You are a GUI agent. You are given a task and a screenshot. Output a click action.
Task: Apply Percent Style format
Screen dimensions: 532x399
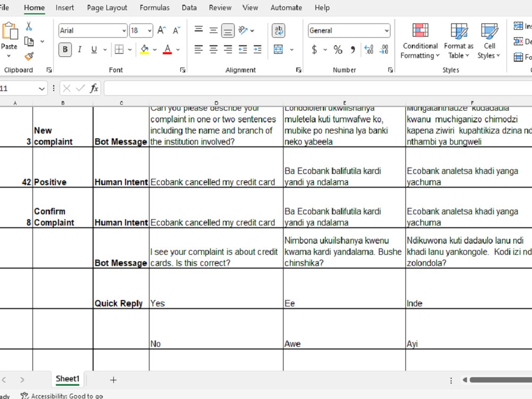tap(338, 49)
